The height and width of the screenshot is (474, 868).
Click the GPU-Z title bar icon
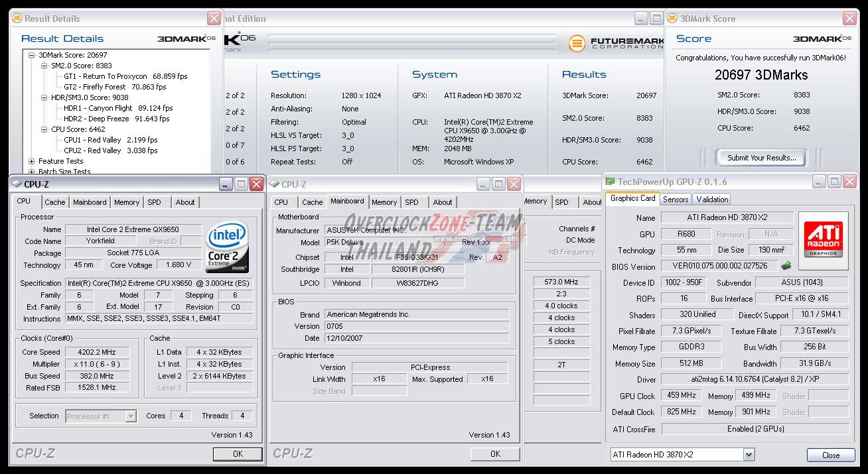click(x=610, y=182)
